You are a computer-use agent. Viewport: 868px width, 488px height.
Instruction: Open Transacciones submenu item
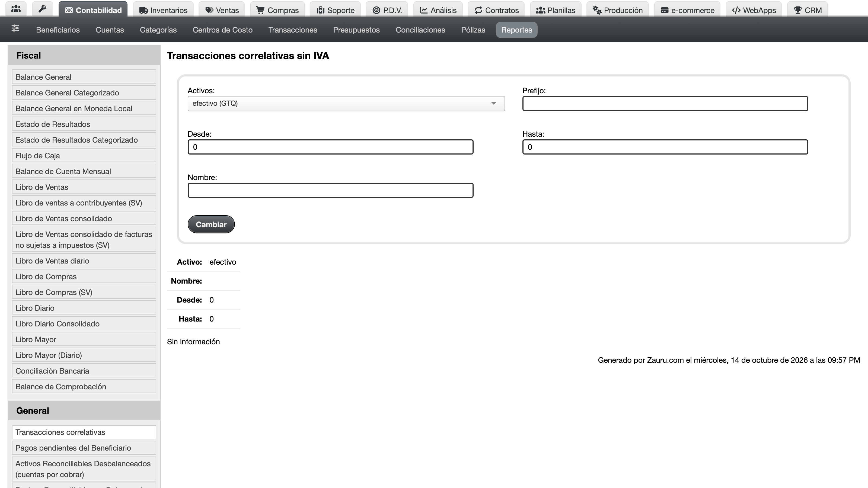point(293,30)
